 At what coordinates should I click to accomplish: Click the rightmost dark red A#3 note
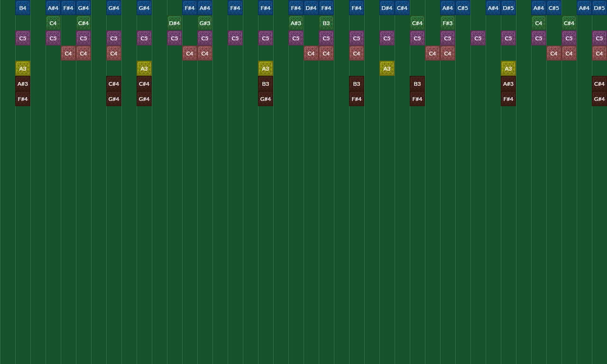pyautogui.click(x=508, y=84)
